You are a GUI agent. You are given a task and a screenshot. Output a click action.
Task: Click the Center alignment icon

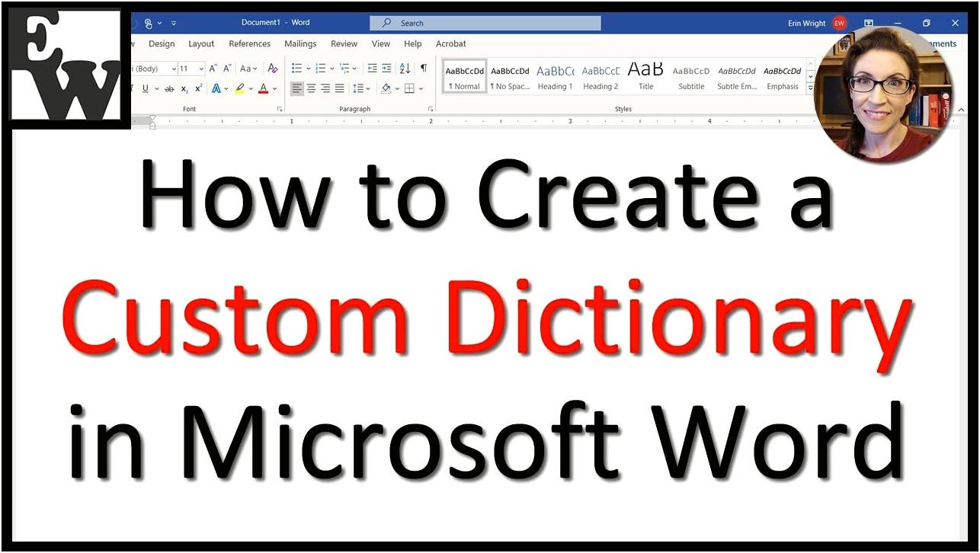(312, 89)
